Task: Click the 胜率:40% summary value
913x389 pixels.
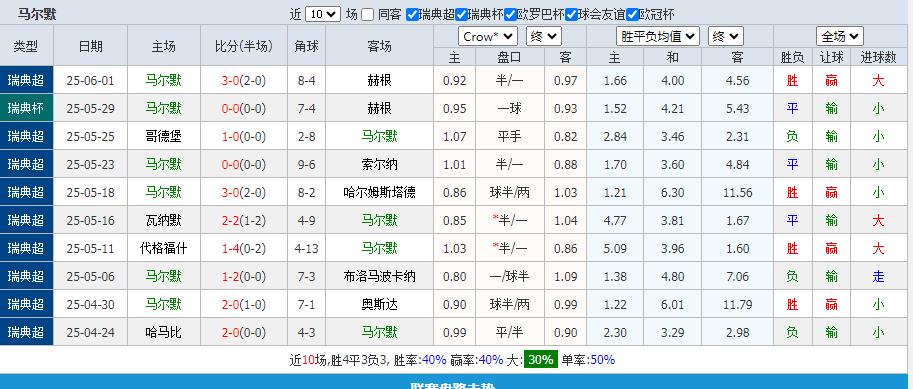Action: coord(419,360)
